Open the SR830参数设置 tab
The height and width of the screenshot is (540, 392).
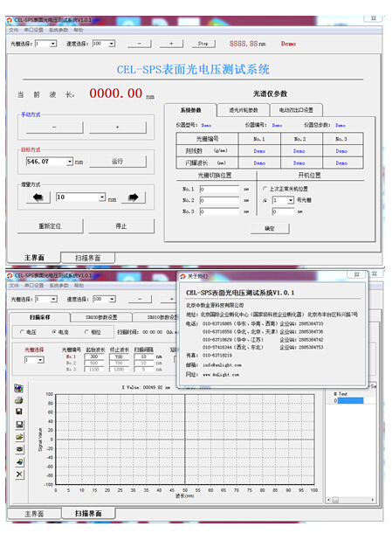point(101,317)
